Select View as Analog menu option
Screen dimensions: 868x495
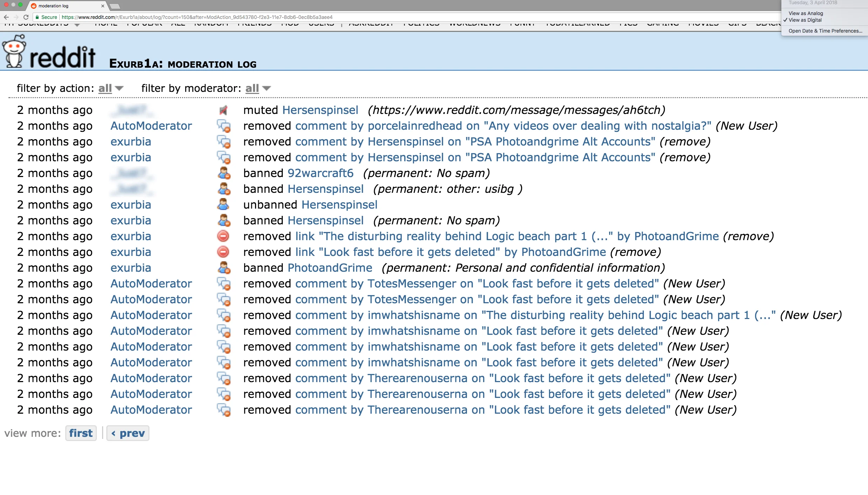tap(806, 13)
